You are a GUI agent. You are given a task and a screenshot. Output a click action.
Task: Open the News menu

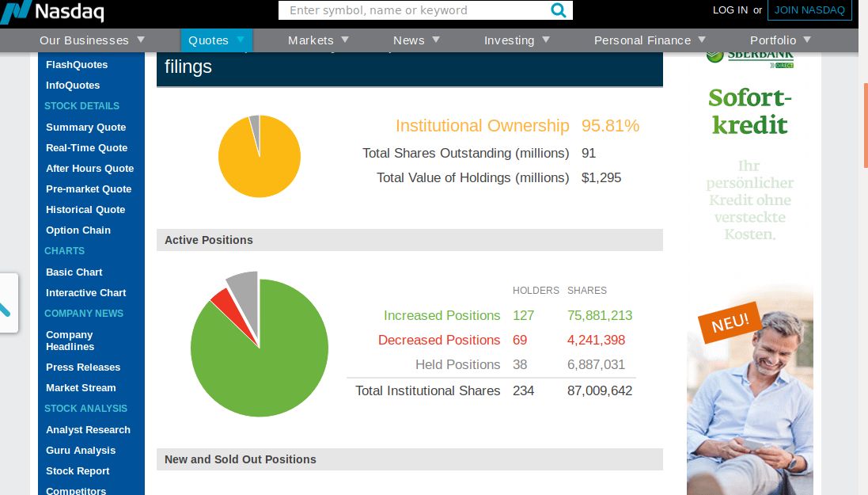409,40
